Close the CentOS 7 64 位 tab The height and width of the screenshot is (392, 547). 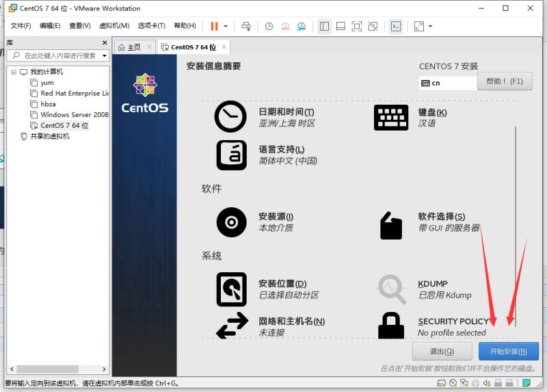224,47
